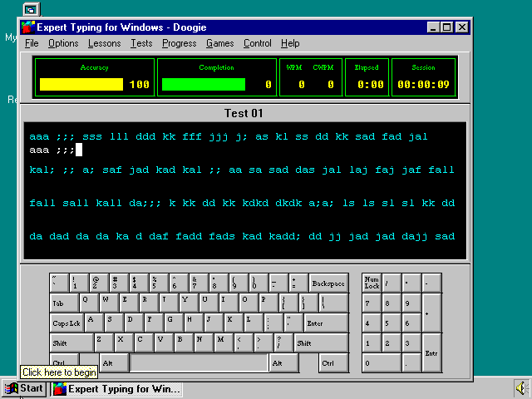
Task: Click the on-screen C key
Action: (x=144, y=343)
